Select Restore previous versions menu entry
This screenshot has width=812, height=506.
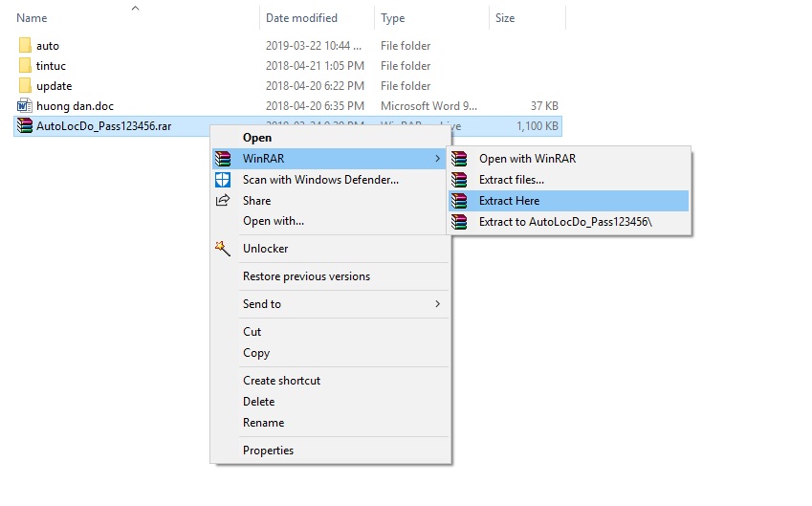pyautogui.click(x=306, y=276)
